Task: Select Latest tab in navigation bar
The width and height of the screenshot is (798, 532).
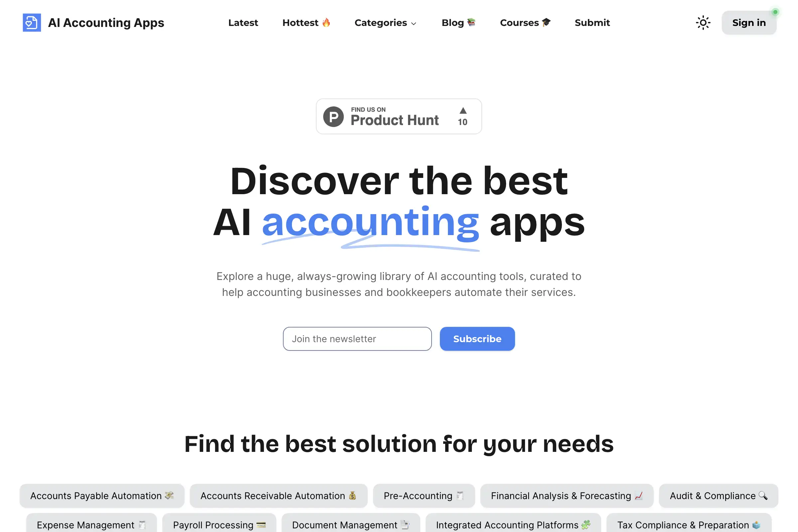Action: 243,23
